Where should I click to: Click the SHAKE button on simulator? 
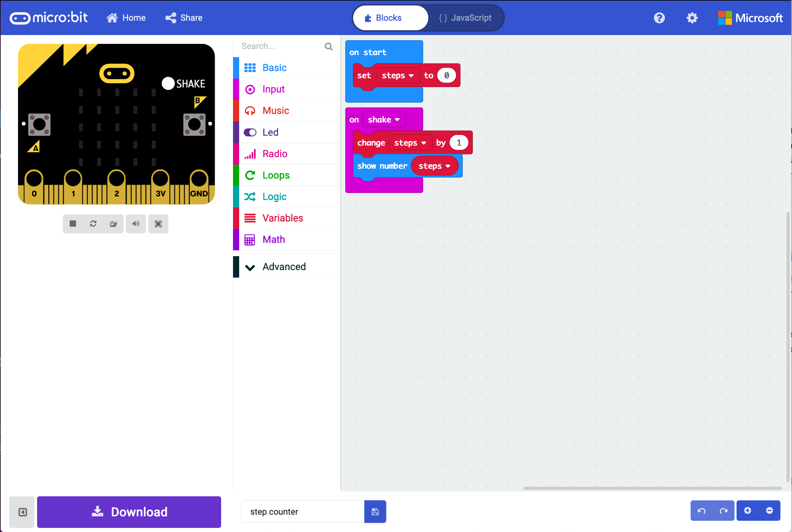168,83
